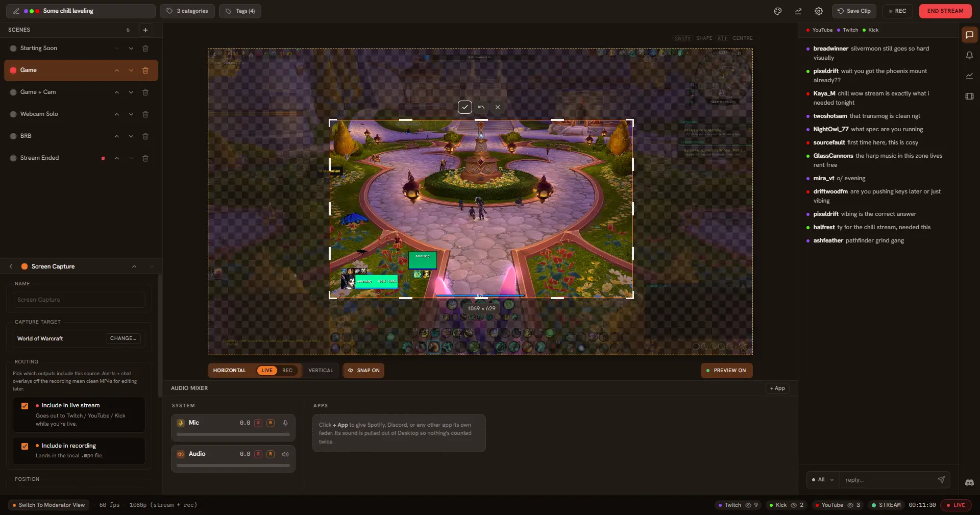This screenshot has width=980, height=515.
Task: Open stats graph icon in right sidebar
Action: point(969,76)
